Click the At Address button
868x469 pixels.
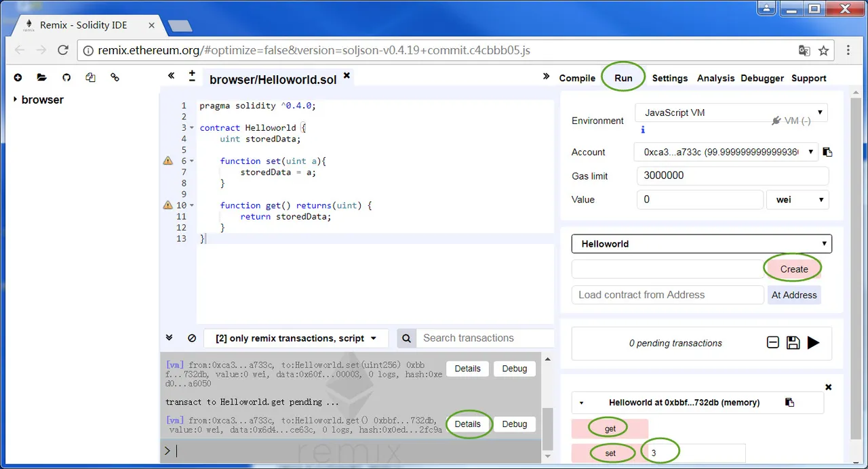click(x=794, y=295)
